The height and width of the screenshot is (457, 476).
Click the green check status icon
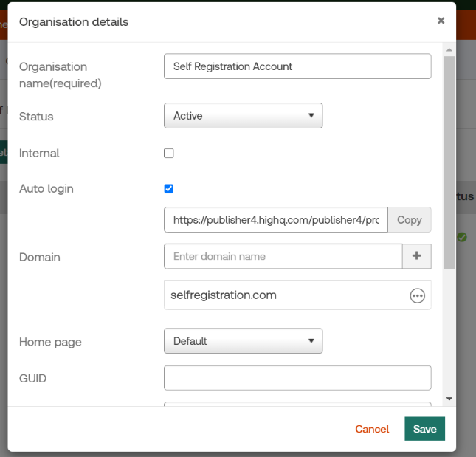462,237
